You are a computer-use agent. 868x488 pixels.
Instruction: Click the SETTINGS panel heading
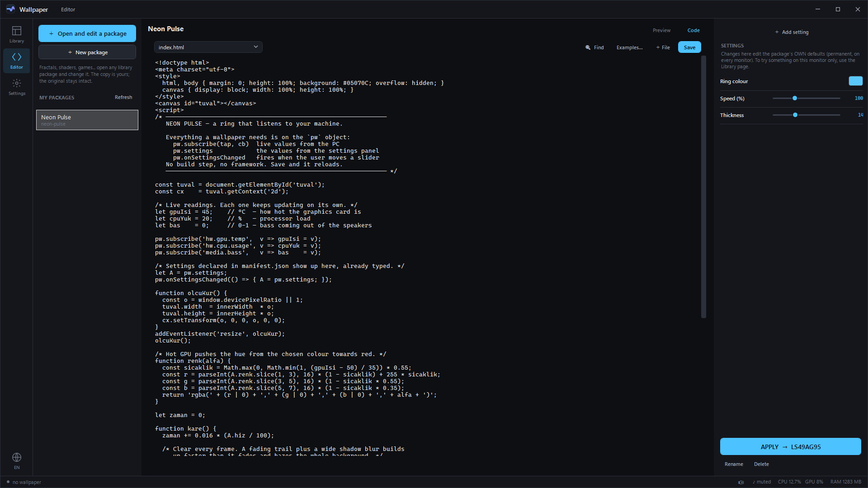click(732, 46)
